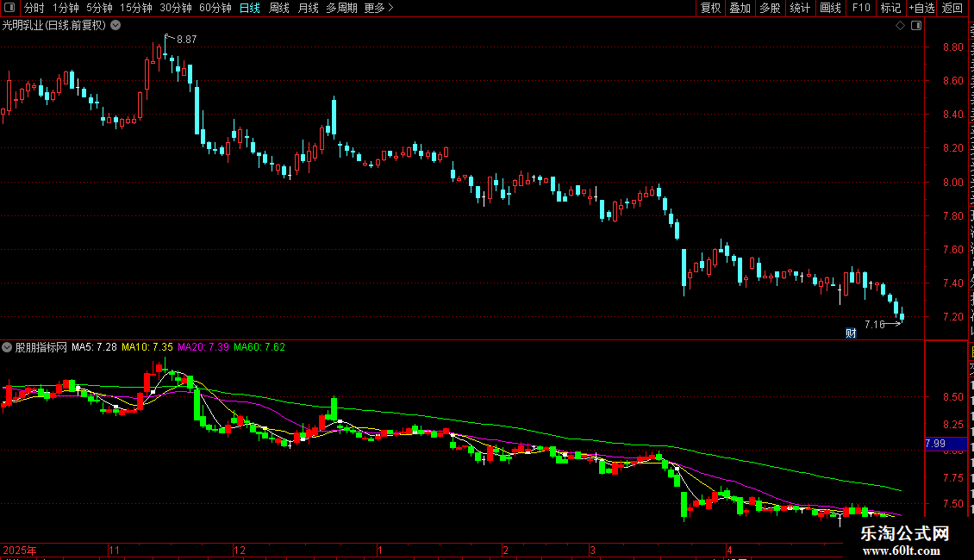Select the 5分钟 period
Image resolution: width=974 pixels, height=560 pixels.
99,8
